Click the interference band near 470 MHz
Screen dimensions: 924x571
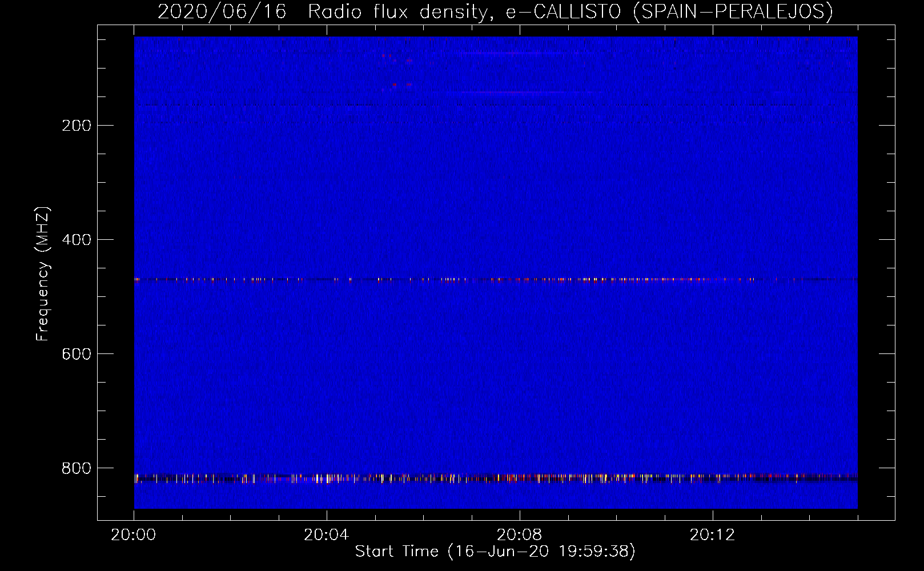click(x=496, y=280)
